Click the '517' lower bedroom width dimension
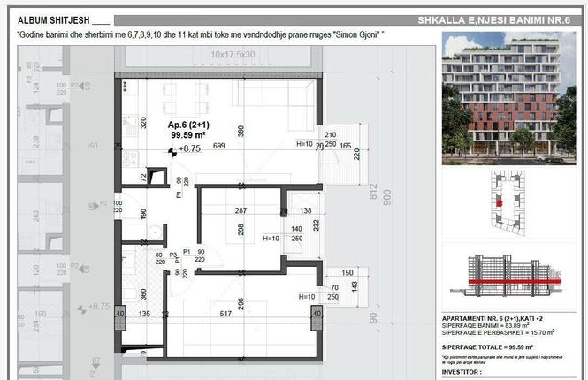This screenshot has width=588, height=380. (x=225, y=314)
